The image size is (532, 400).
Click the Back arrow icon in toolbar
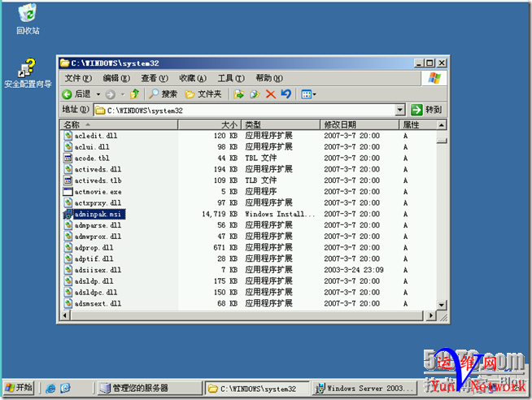click(x=67, y=94)
